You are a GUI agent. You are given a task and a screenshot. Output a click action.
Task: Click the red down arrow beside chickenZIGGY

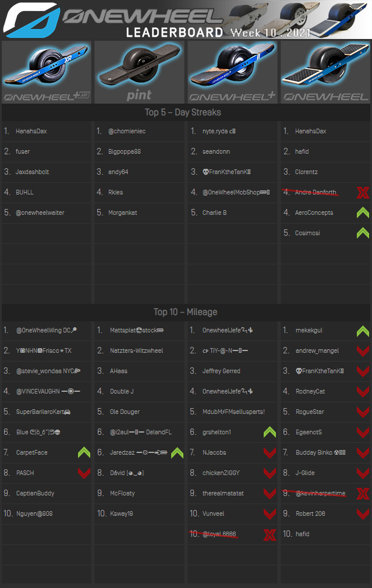point(269,473)
